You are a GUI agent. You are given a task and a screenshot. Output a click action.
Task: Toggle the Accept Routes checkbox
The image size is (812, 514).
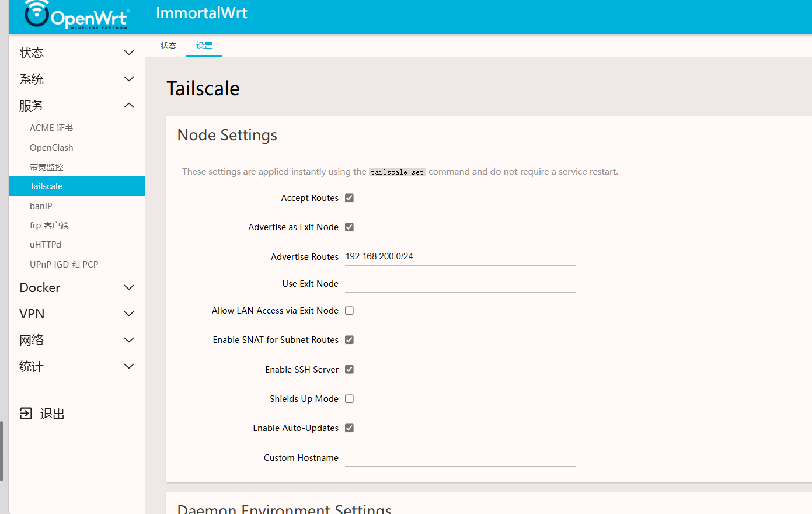(x=349, y=198)
